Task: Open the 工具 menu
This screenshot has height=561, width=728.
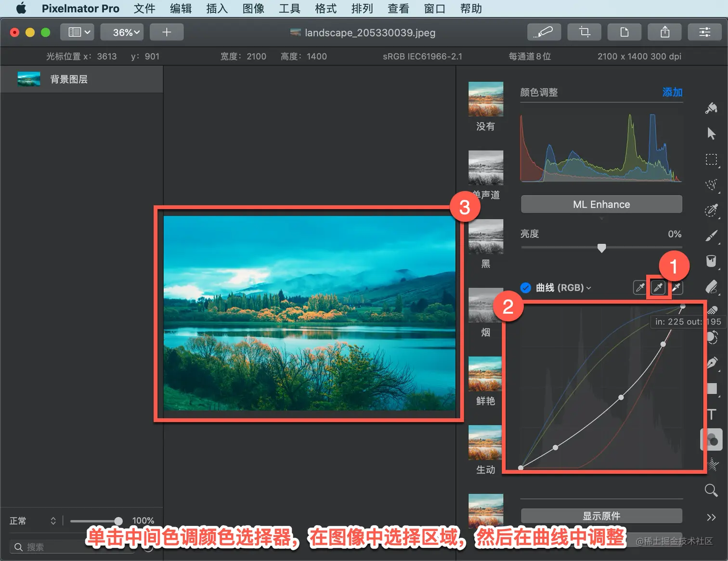Action: click(289, 9)
